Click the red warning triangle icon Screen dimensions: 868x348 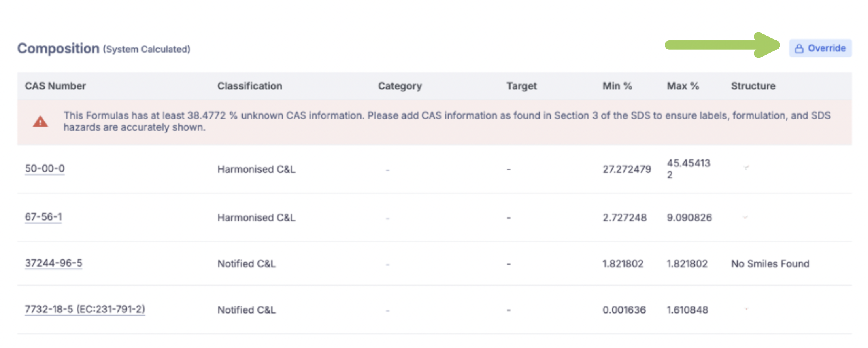[x=40, y=122]
